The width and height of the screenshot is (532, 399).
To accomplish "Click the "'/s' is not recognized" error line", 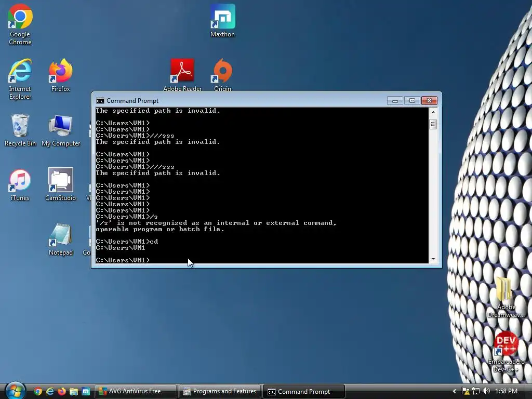I will point(216,223).
